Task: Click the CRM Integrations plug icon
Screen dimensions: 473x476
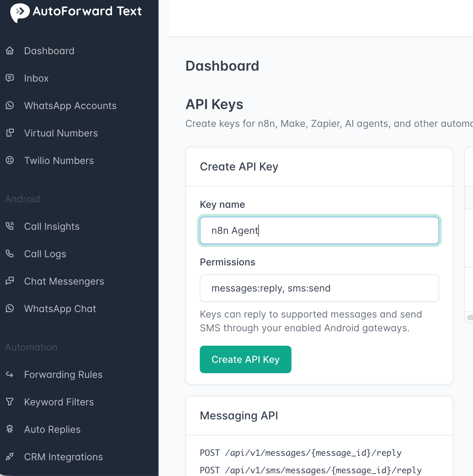Action: (10, 457)
